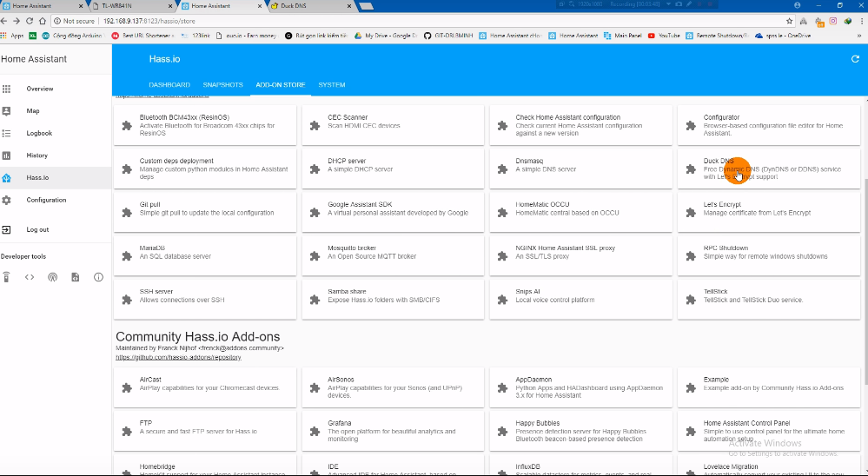
Task: Click puzzle icon of Grafana add-on
Action: (x=315, y=431)
